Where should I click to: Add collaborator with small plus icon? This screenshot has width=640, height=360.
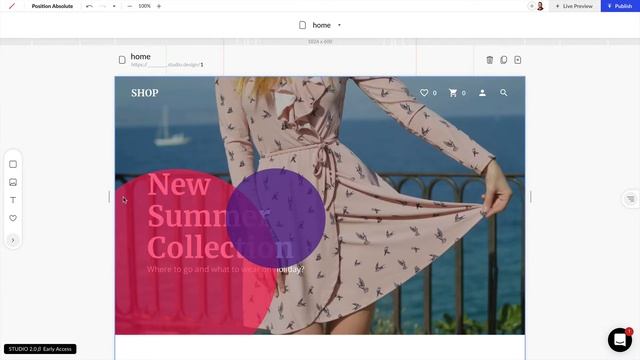click(531, 6)
